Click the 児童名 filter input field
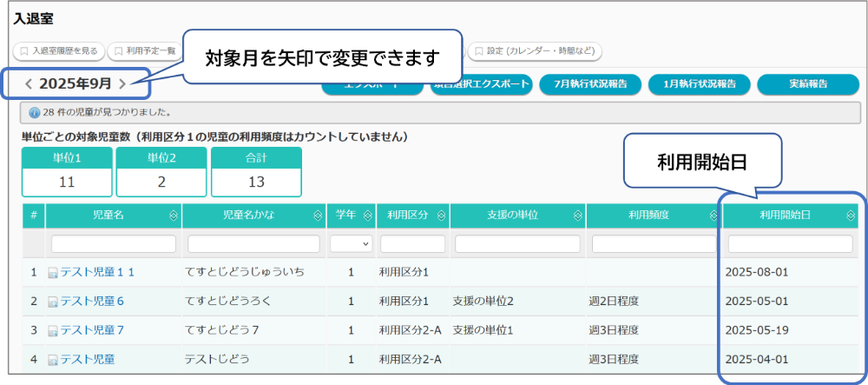The image size is (868, 385). (x=114, y=244)
